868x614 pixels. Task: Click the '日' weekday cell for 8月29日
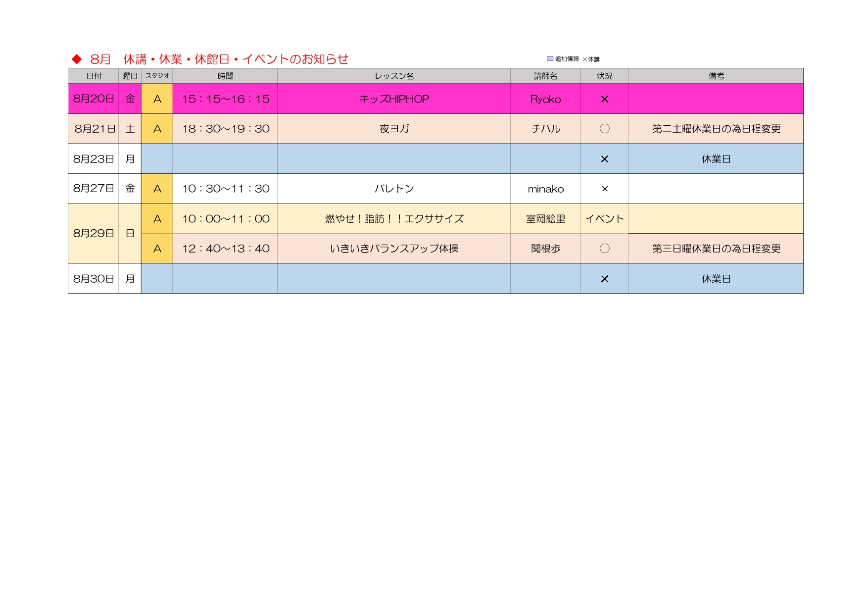(130, 233)
